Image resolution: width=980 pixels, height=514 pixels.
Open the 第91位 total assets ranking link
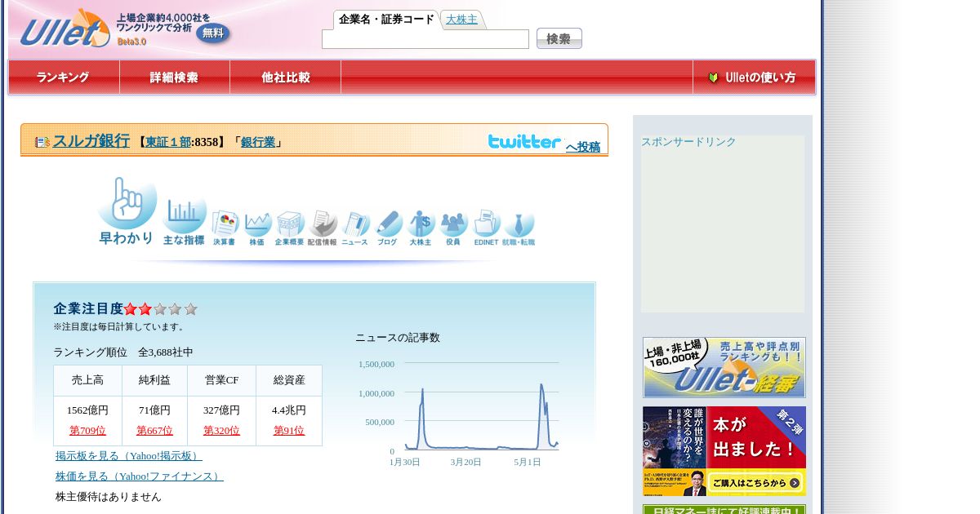(x=289, y=431)
